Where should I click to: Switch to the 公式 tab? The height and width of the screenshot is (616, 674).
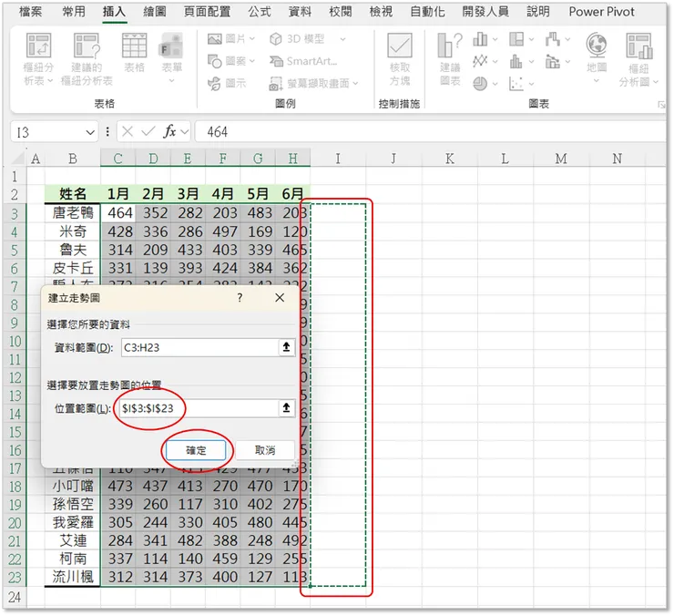[x=260, y=12]
